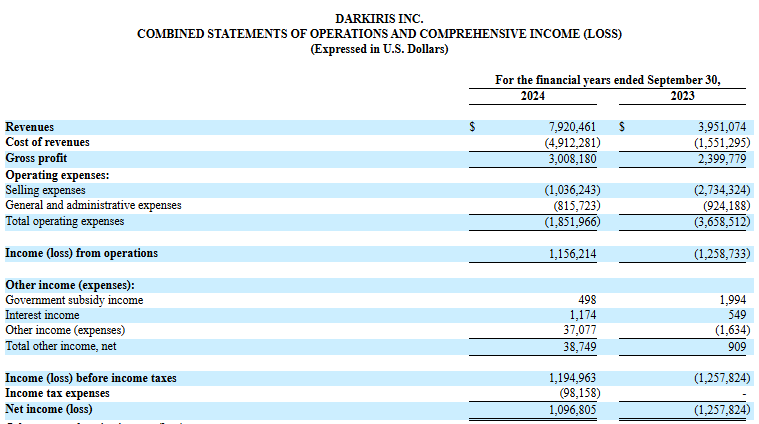Select the 2023 column header
The height and width of the screenshot is (424, 759).
tap(682, 96)
